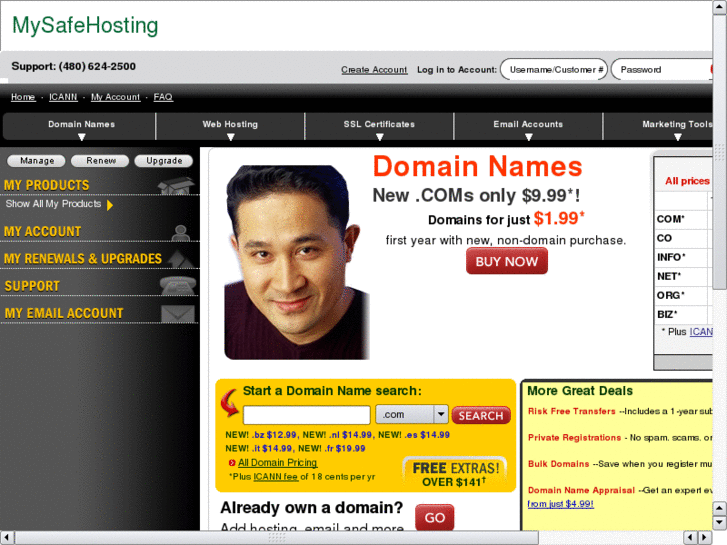Click the INFO* row in price table

coord(683,257)
